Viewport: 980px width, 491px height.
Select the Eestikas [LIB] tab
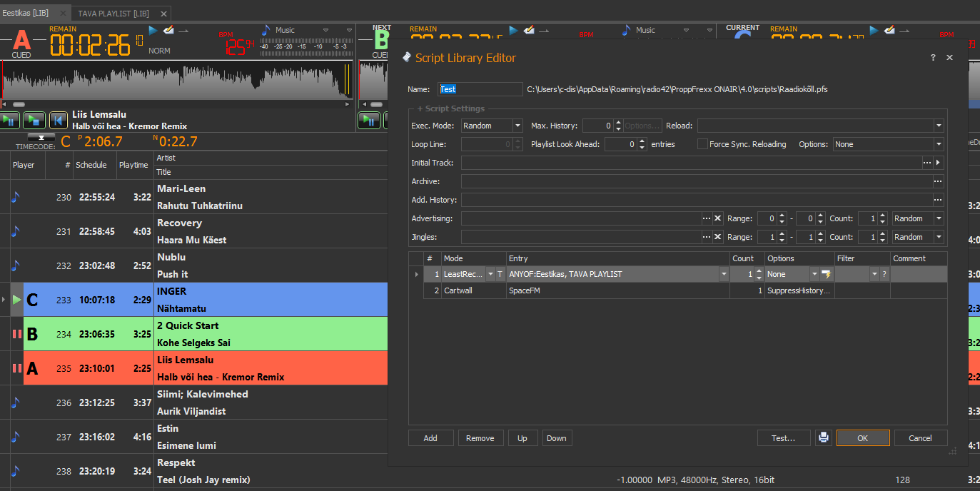coord(26,13)
